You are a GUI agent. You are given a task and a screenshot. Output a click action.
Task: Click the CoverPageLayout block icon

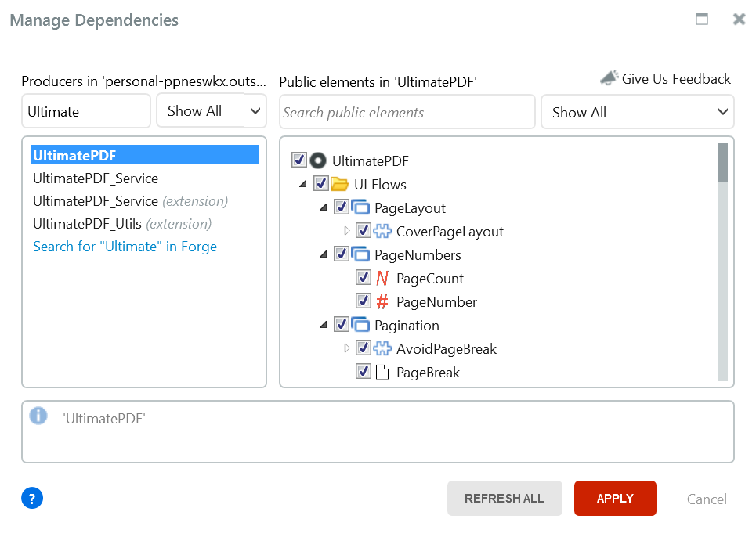coord(382,231)
